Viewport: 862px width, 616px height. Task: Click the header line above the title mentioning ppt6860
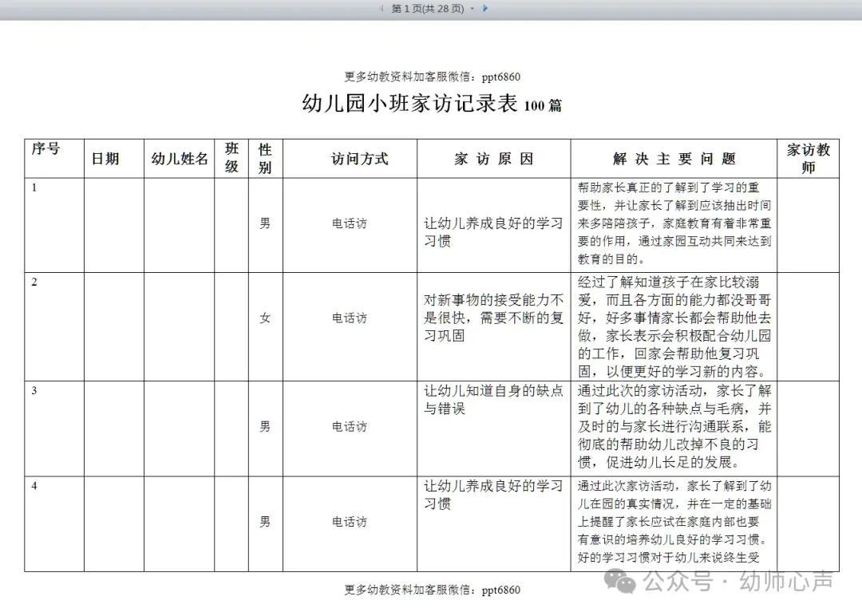(x=432, y=77)
